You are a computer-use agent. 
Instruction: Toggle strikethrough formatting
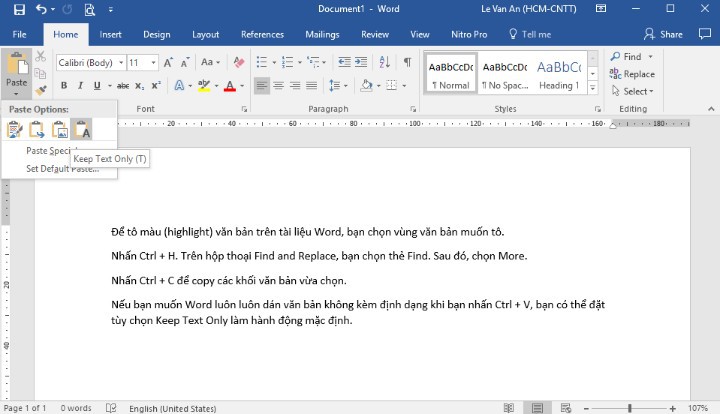(x=123, y=86)
